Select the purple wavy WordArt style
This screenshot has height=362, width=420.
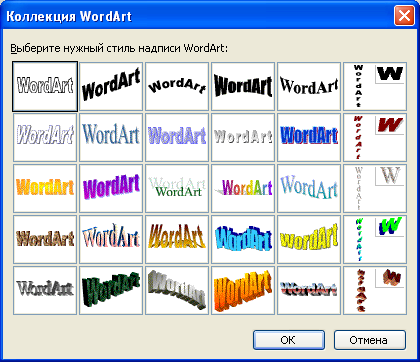(x=111, y=188)
